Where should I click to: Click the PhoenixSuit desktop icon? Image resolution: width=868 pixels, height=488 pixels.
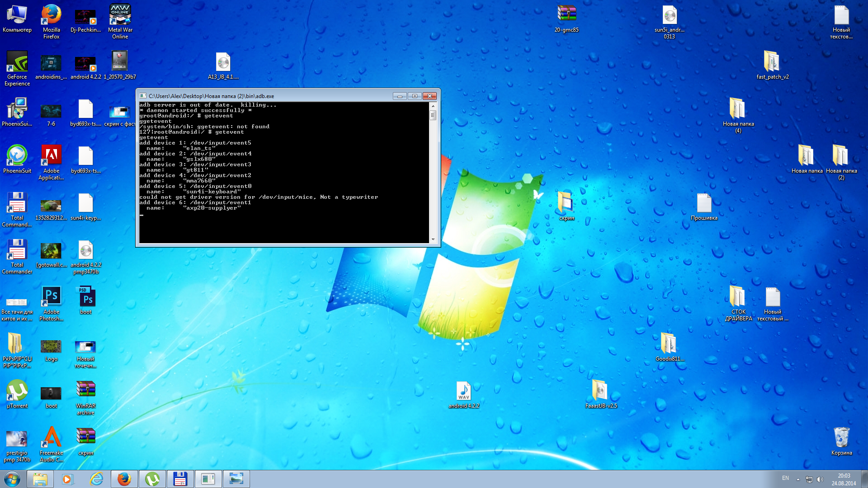pos(17,157)
